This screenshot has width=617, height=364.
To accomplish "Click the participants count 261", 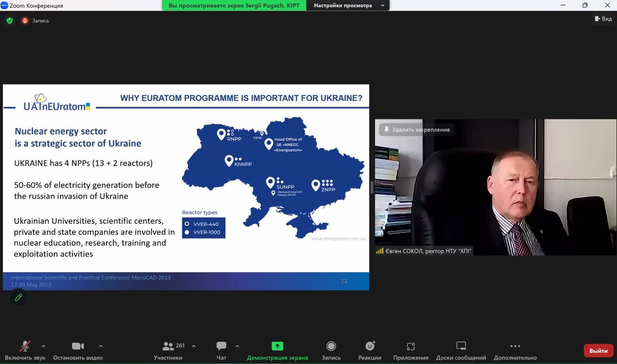I will [180, 346].
